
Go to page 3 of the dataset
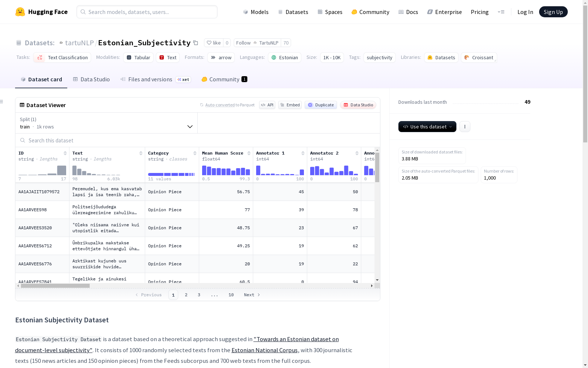(199, 295)
